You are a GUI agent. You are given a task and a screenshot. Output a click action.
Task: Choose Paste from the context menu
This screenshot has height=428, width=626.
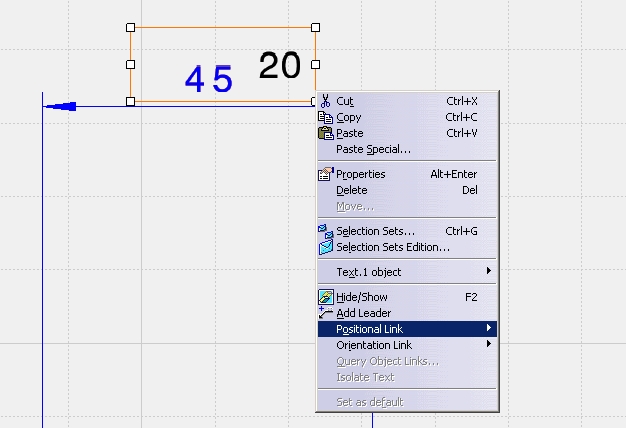click(407, 133)
